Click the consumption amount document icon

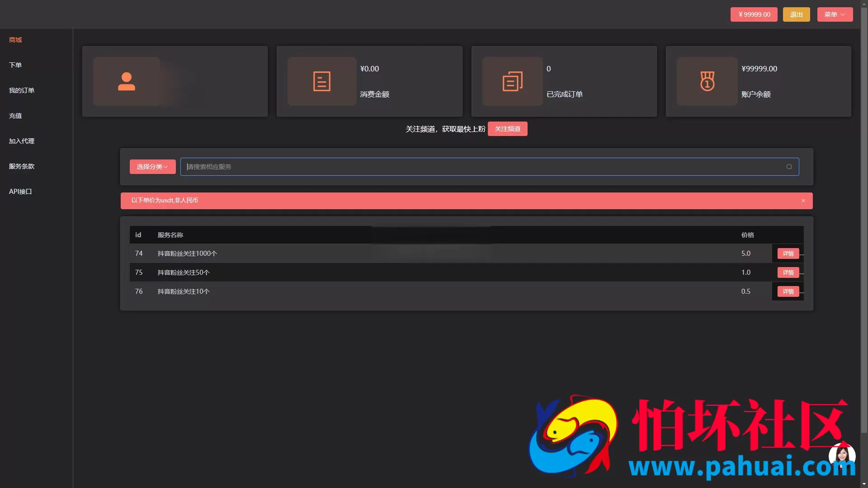click(321, 81)
